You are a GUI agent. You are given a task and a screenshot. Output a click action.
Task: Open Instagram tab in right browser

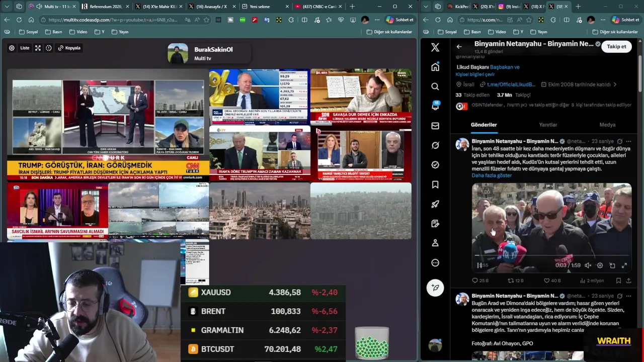tap(507, 7)
